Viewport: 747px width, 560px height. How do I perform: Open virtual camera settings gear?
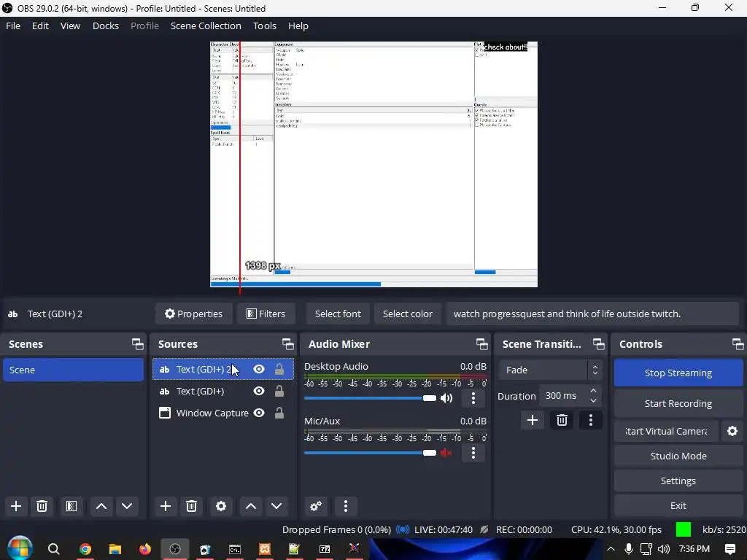coord(732,431)
